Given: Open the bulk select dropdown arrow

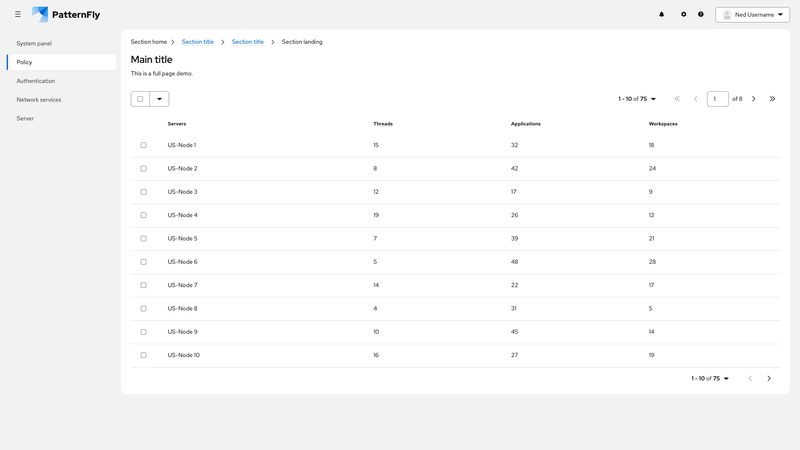Looking at the screenshot, I should [160, 99].
